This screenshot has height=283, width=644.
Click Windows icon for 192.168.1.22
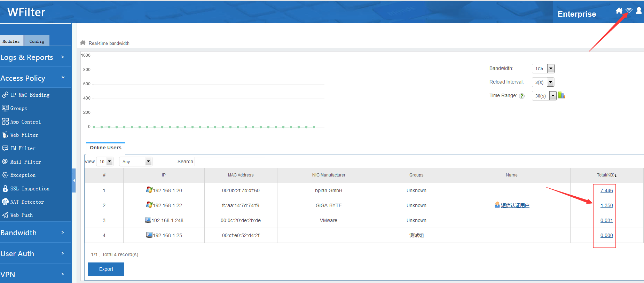[149, 205]
